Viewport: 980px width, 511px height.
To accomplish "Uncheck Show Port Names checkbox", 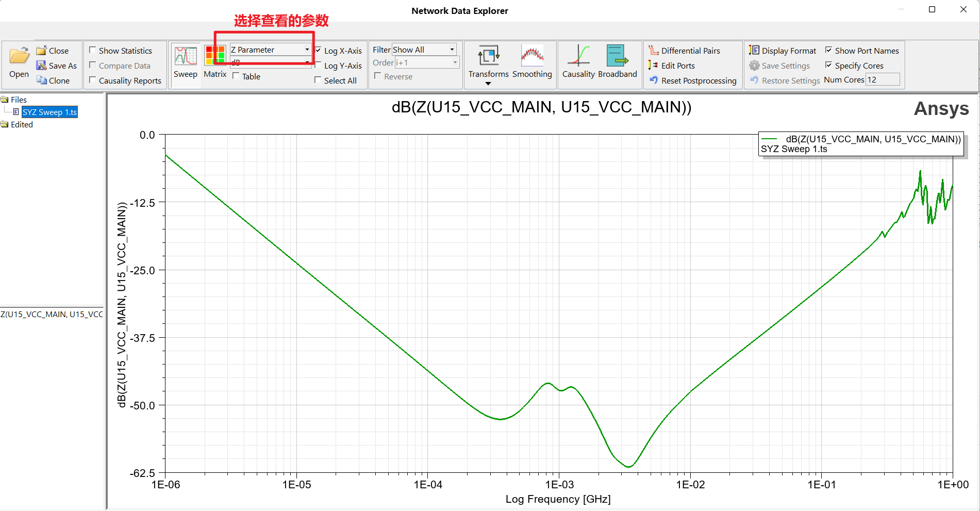I will coord(828,50).
